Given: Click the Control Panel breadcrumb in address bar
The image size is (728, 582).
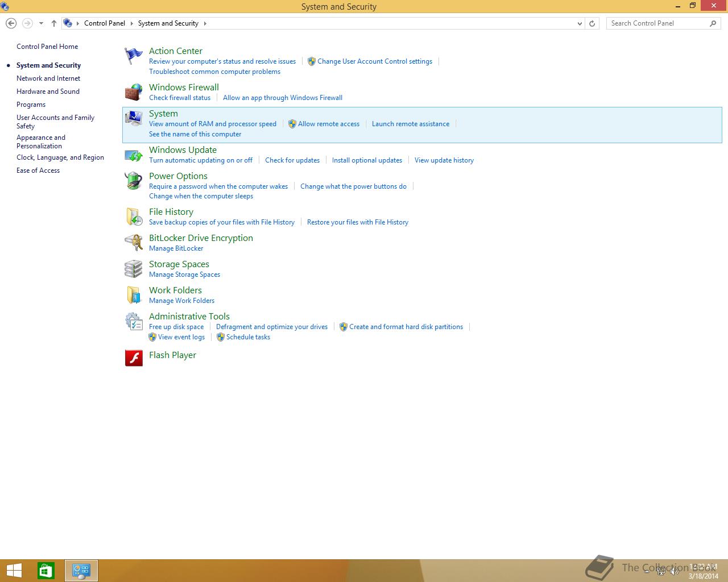Looking at the screenshot, I should coord(105,23).
